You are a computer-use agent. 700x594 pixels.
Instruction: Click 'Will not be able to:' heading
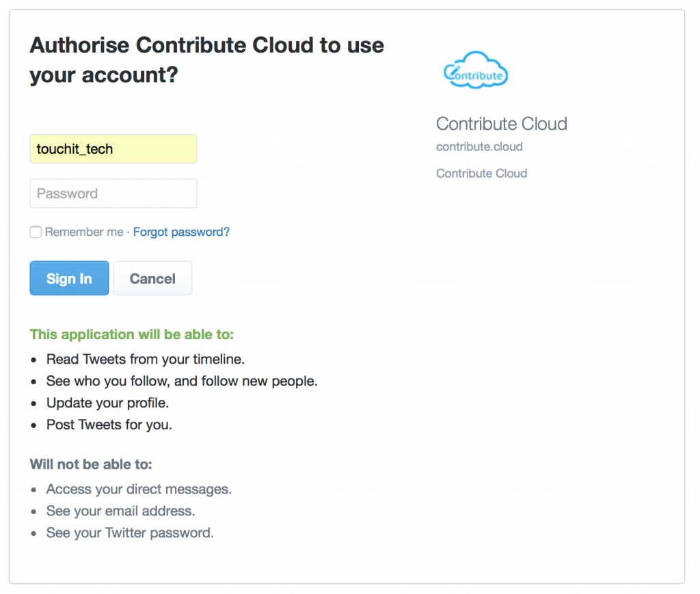91,464
